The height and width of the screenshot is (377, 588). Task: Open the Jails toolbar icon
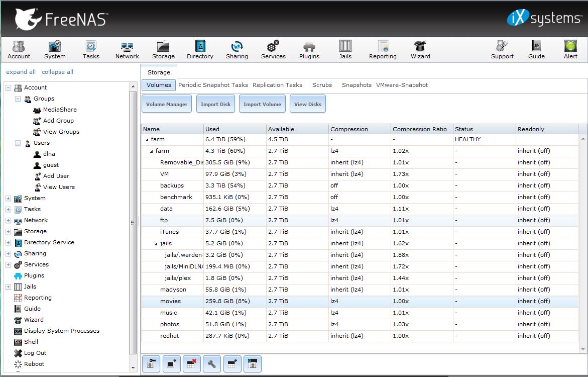pyautogui.click(x=345, y=50)
